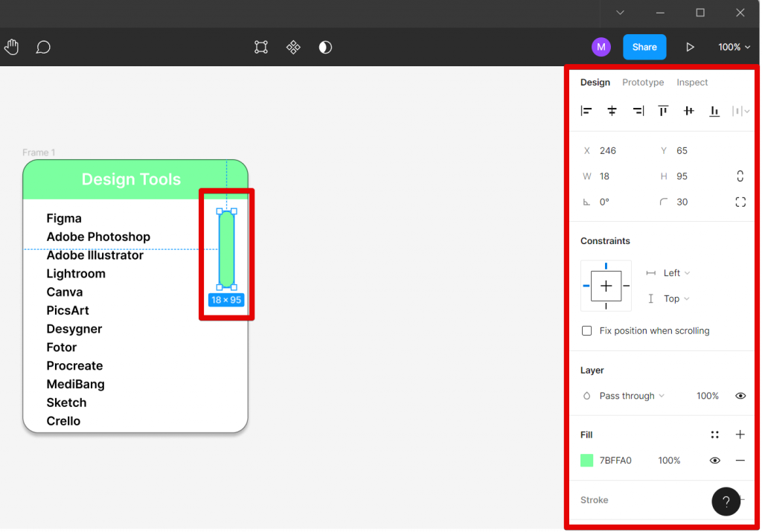This screenshot has height=532, width=762.
Task: Align selection to bottom edge
Action: 714,111
